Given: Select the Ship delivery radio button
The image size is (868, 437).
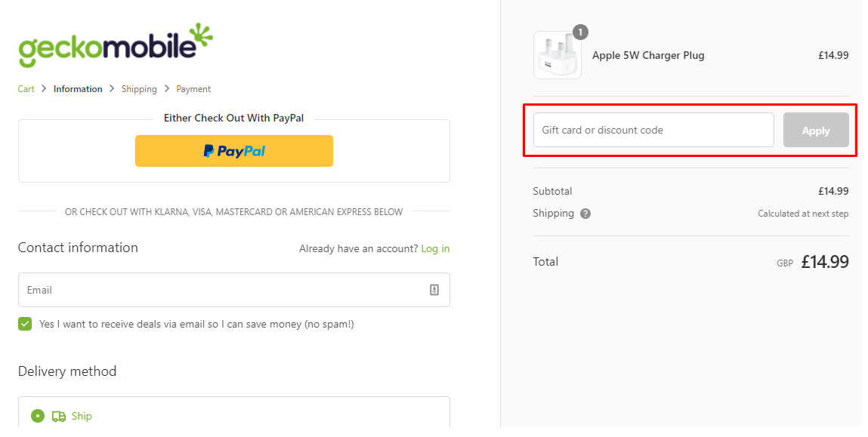Looking at the screenshot, I should pyautogui.click(x=38, y=416).
